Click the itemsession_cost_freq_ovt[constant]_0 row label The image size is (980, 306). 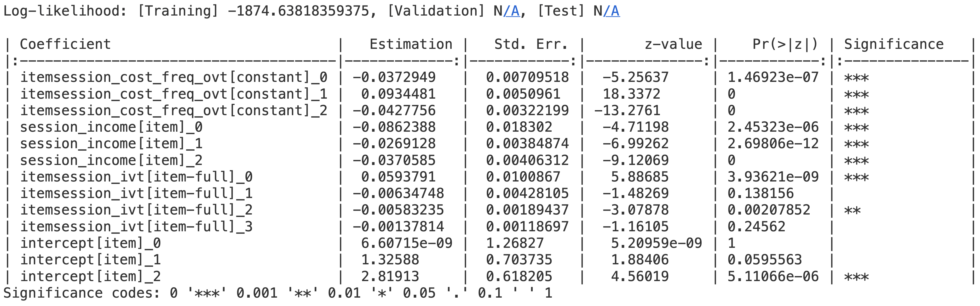point(174,77)
